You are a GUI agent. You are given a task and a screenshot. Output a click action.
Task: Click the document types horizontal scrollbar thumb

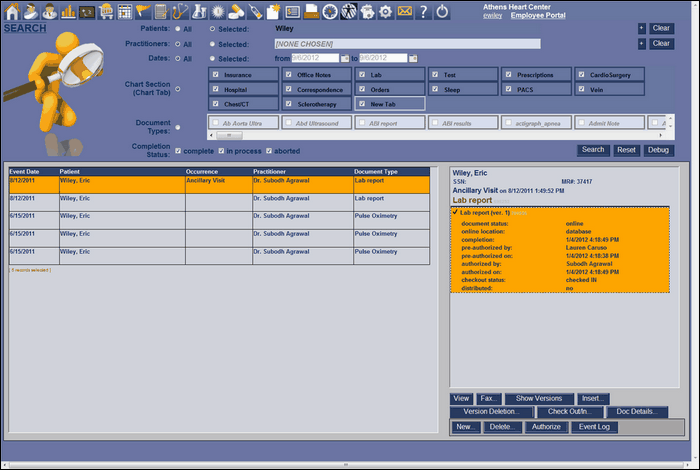pos(229,135)
